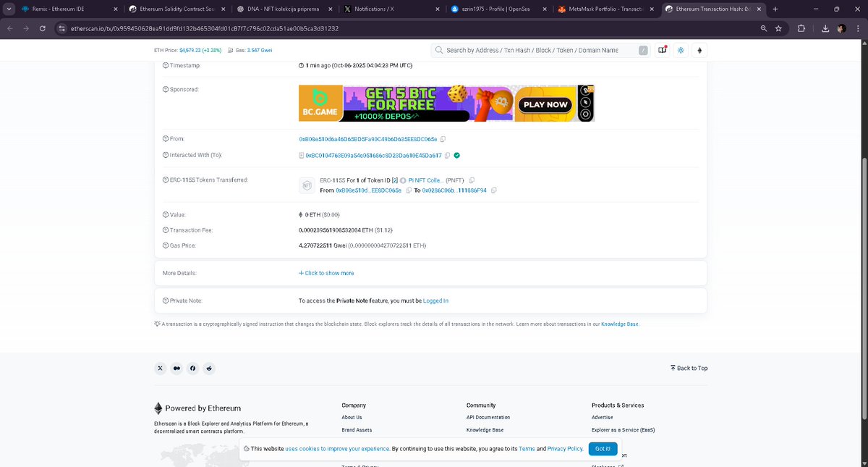Open the Privacy Policy link in cookie banner
The width and height of the screenshot is (868, 467).
tap(565, 449)
